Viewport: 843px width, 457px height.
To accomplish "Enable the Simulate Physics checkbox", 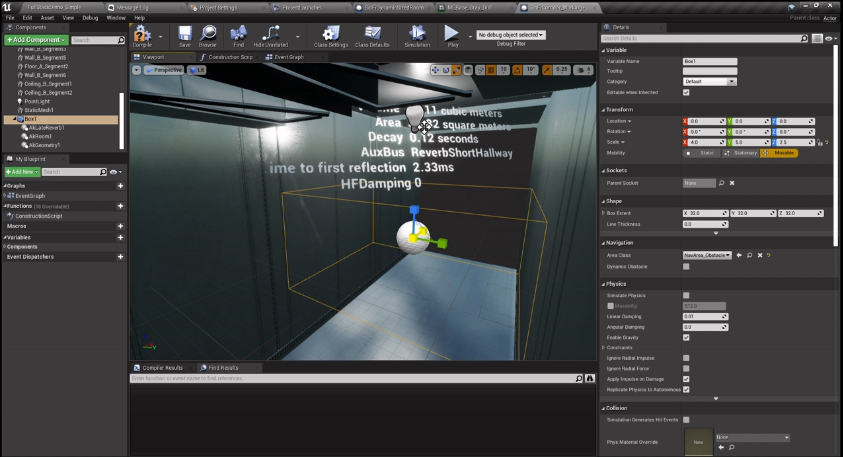I will [x=686, y=296].
